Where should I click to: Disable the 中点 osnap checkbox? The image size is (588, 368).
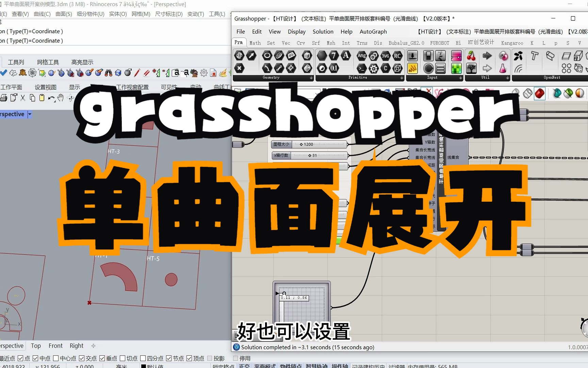coord(35,358)
